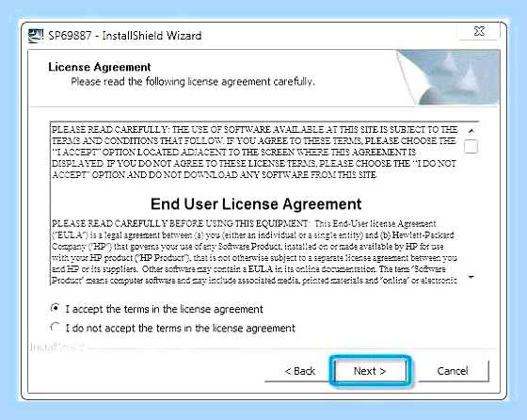Screen dimensions: 527x420
Task: Click the license text scrollbar thumb
Action: [471, 147]
